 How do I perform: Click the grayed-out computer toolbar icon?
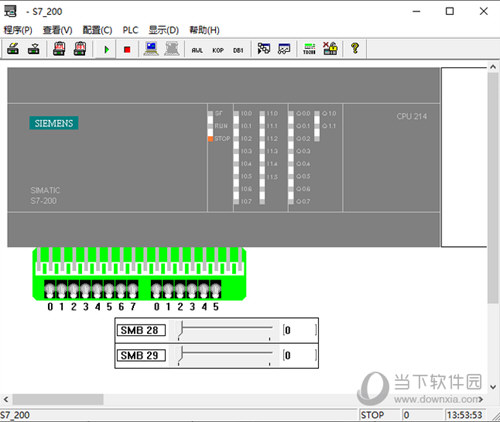pos(172,49)
